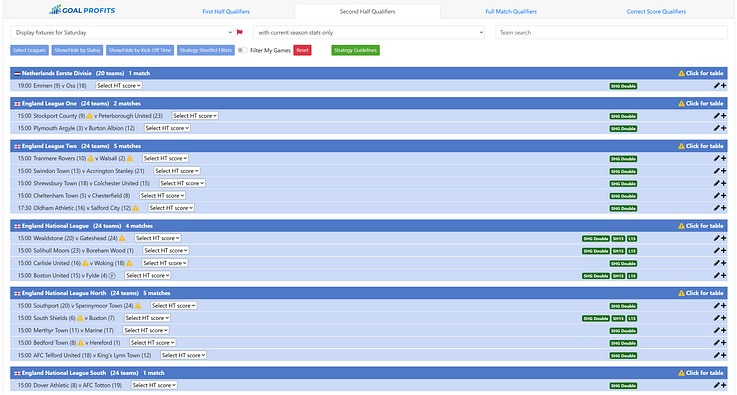The height and width of the screenshot is (395, 737).
Task: Click the plus icon for Emmen v Oss row
Action: [723, 86]
